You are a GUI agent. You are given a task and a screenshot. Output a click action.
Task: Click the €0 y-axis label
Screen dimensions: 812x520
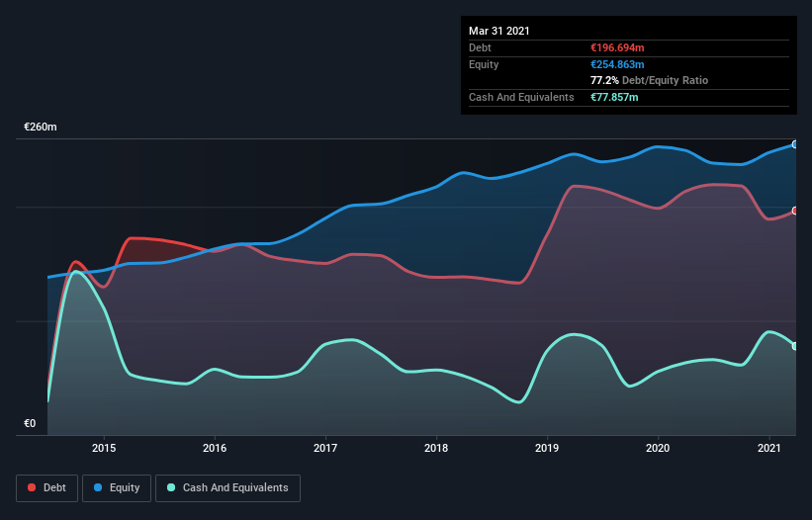(x=30, y=423)
